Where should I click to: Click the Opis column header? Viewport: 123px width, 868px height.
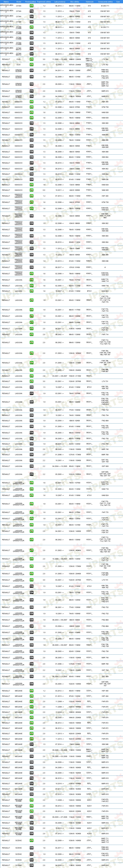pyautogui.click(x=118, y=2)
